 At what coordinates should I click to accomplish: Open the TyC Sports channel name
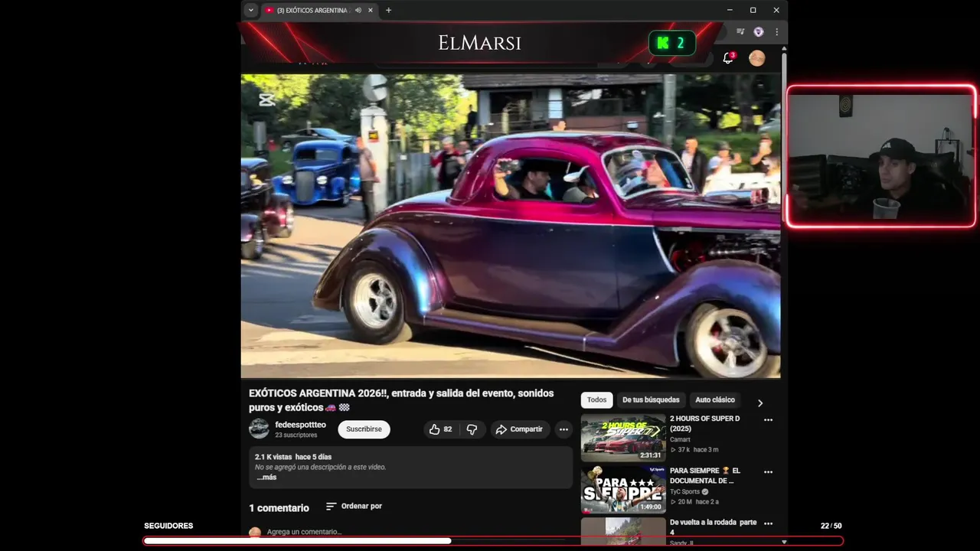(x=684, y=492)
